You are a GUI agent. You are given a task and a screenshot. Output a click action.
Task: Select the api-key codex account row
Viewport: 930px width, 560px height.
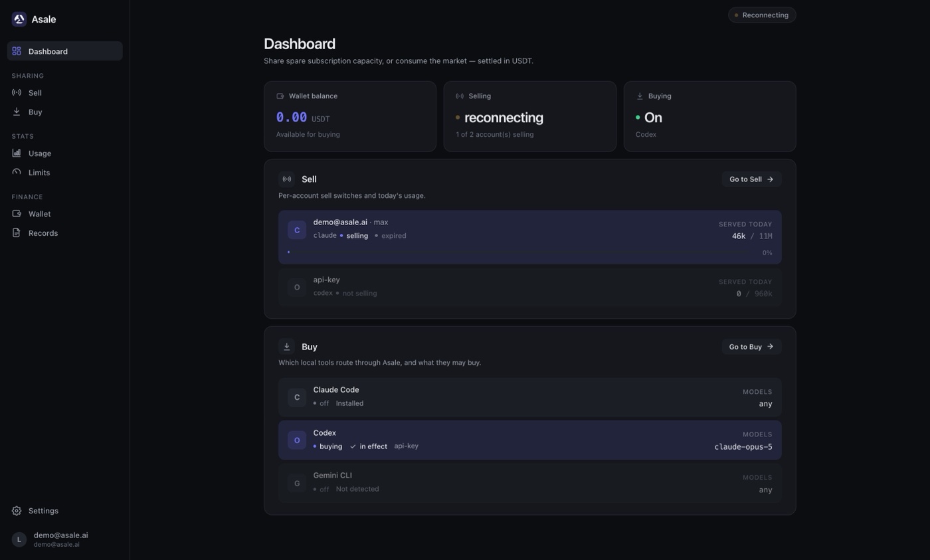(x=529, y=287)
